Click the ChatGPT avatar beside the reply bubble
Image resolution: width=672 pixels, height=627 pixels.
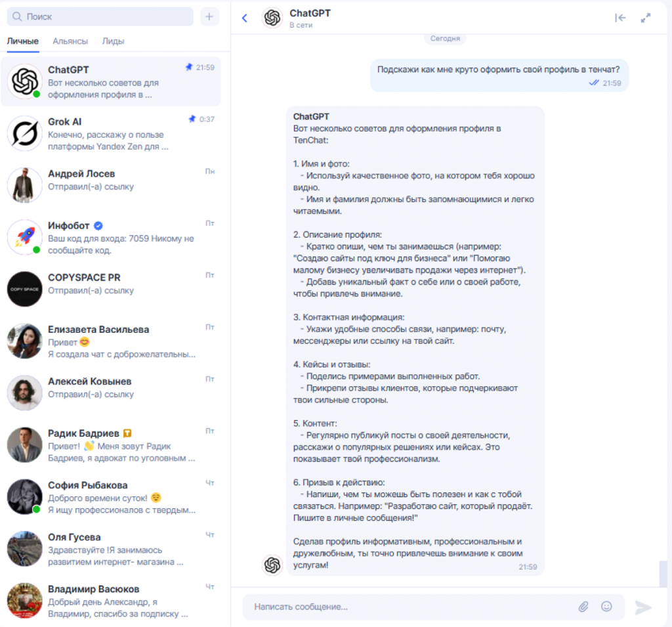pyautogui.click(x=272, y=565)
